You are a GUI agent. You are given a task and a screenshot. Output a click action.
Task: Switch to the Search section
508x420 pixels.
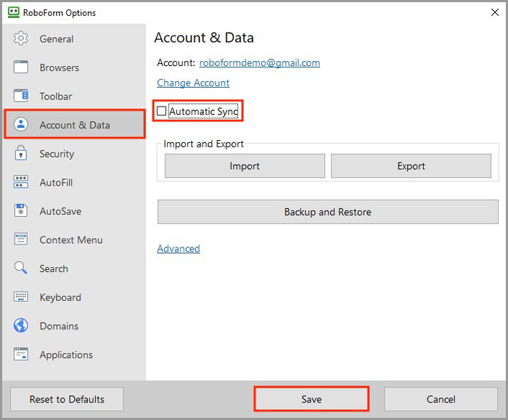74,268
